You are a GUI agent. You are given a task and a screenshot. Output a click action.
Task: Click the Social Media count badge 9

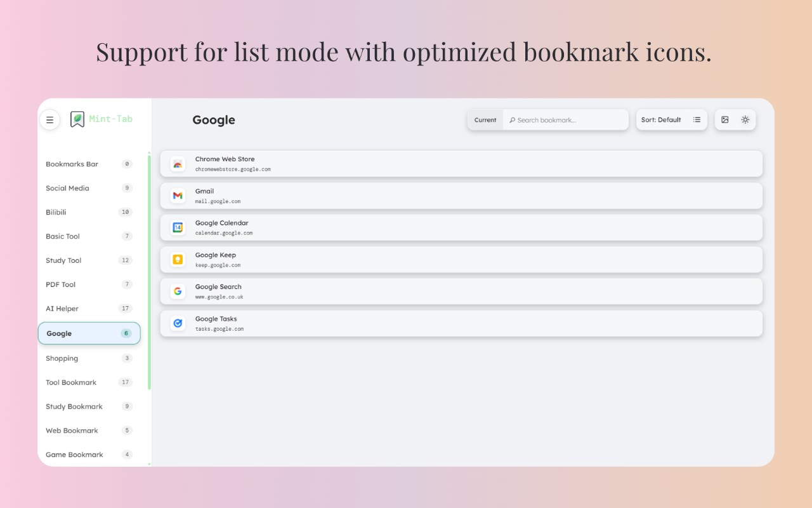(x=127, y=188)
